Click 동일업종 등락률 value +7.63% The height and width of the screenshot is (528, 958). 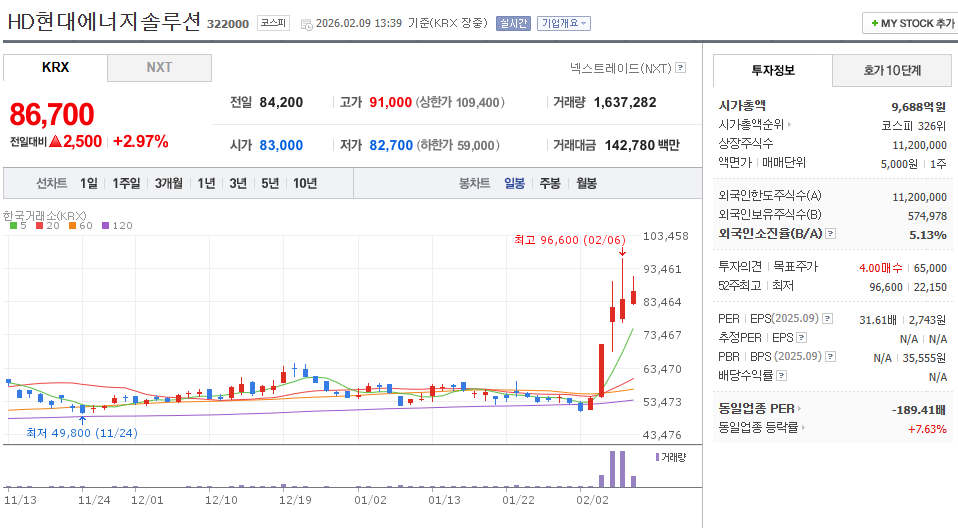tap(927, 429)
